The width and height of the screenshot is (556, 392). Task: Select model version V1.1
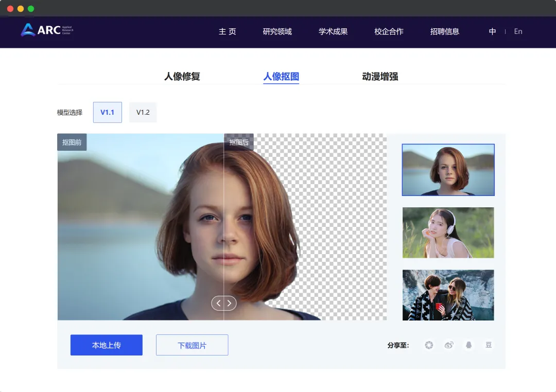(107, 112)
